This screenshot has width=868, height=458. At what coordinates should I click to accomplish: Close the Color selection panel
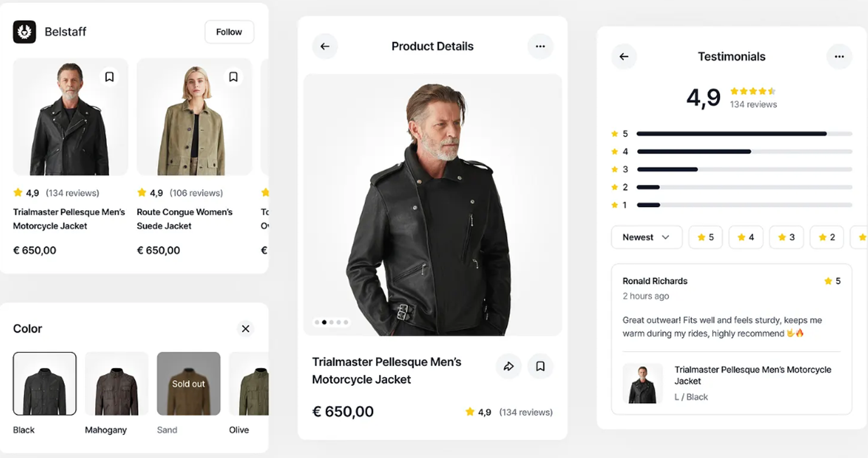245,329
